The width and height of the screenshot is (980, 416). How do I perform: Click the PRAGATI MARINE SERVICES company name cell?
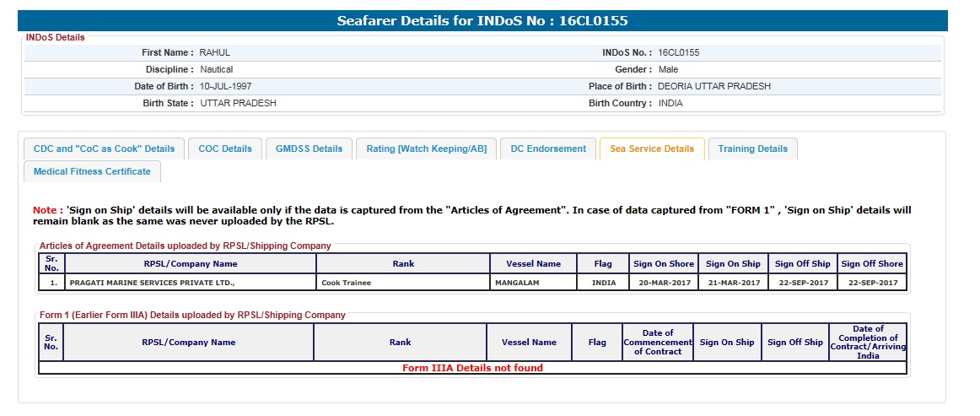[152, 283]
